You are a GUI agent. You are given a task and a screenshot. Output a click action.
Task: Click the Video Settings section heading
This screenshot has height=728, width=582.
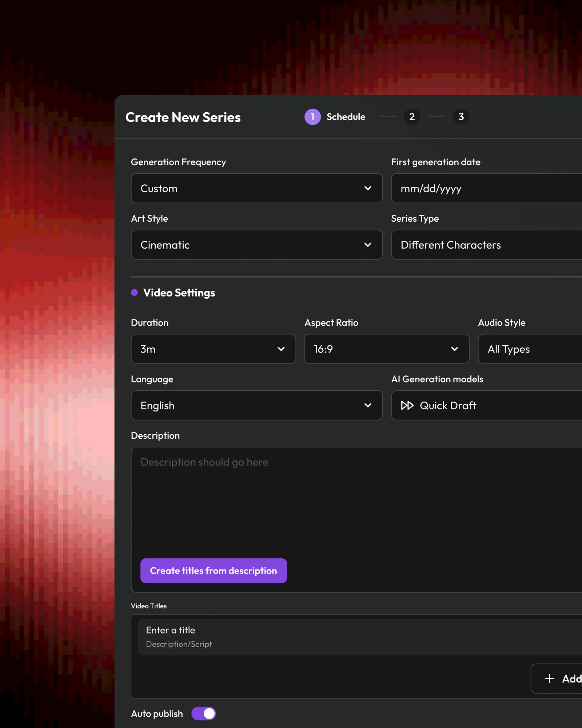point(179,293)
